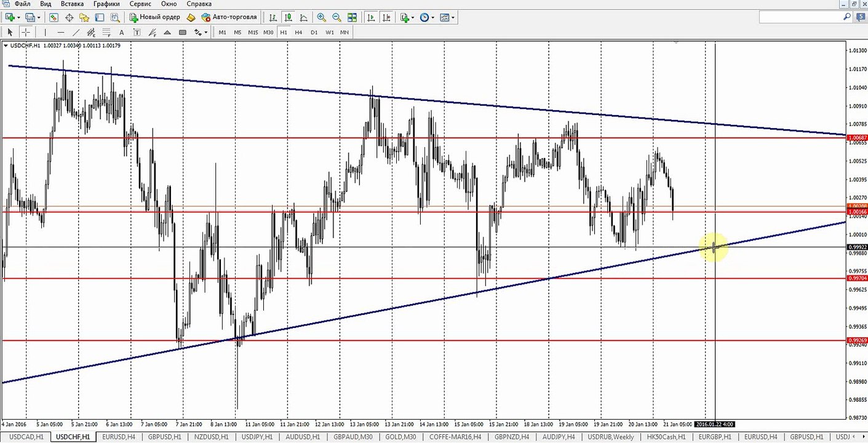Expand the new chart dropdown arrow
Screen dimensions: 868x443
tap(18, 17)
